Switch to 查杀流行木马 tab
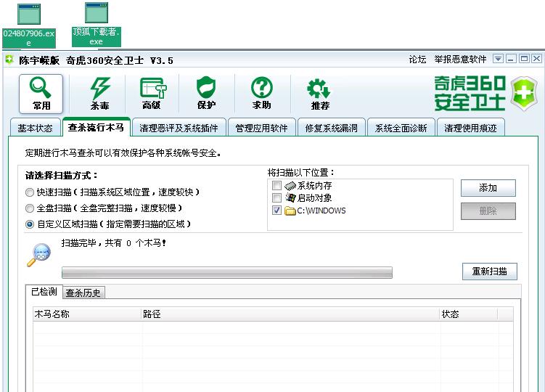Image resolution: width=545 pixels, height=392 pixels. (96, 127)
